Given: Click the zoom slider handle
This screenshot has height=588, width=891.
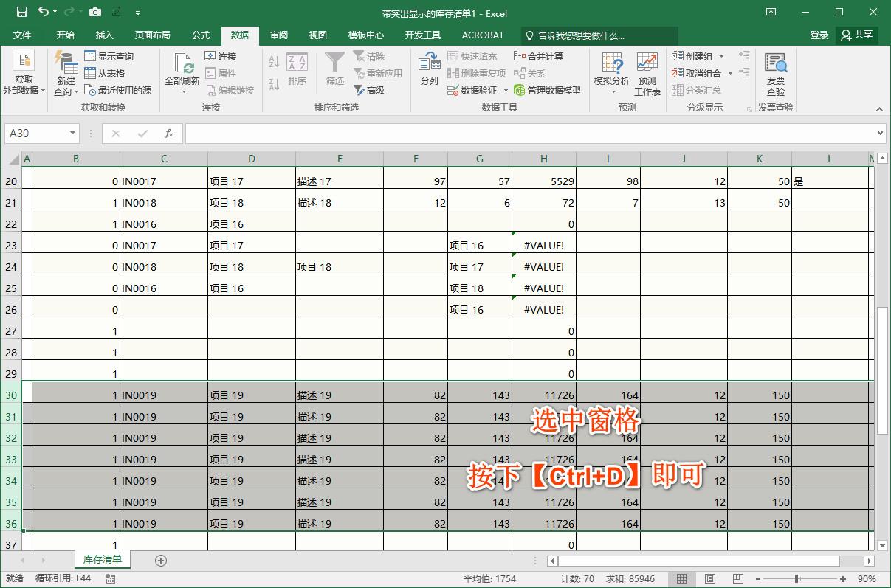Looking at the screenshot, I should [x=796, y=579].
